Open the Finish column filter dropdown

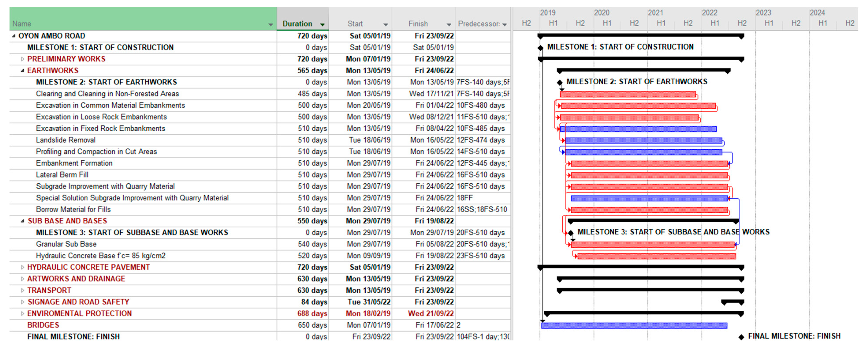click(x=448, y=25)
